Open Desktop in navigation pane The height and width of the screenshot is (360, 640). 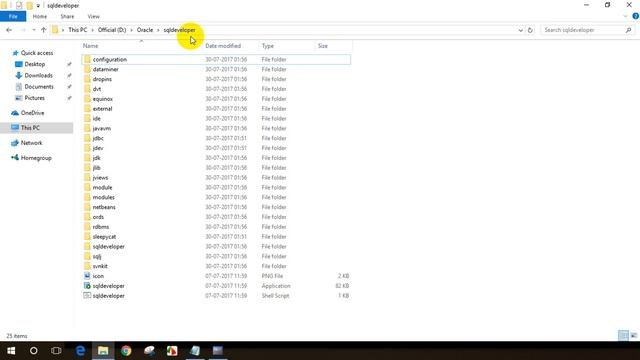pyautogui.click(x=35, y=64)
